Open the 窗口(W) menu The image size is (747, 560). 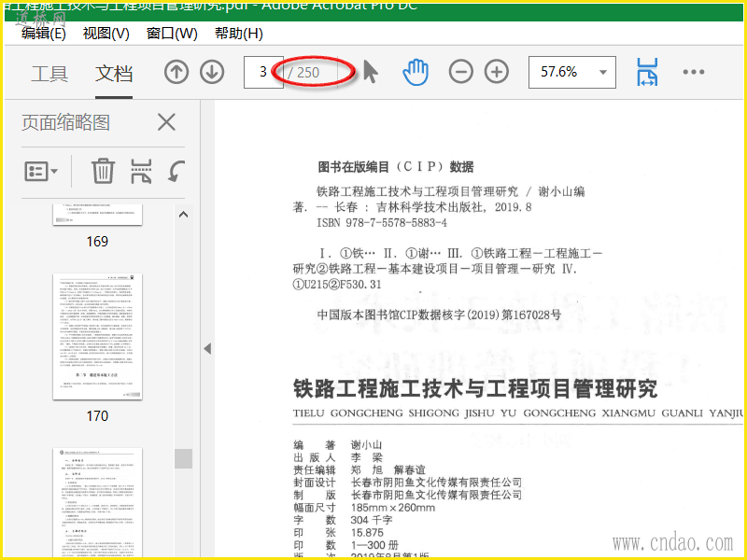tap(172, 34)
